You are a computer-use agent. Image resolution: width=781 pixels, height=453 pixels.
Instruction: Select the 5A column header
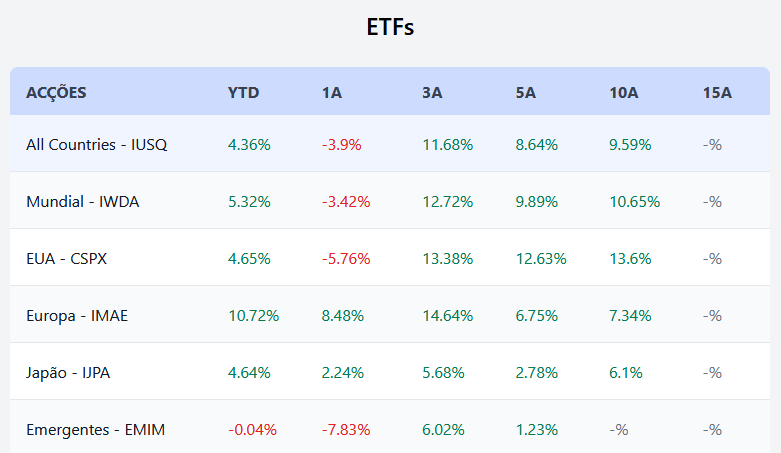tap(526, 93)
